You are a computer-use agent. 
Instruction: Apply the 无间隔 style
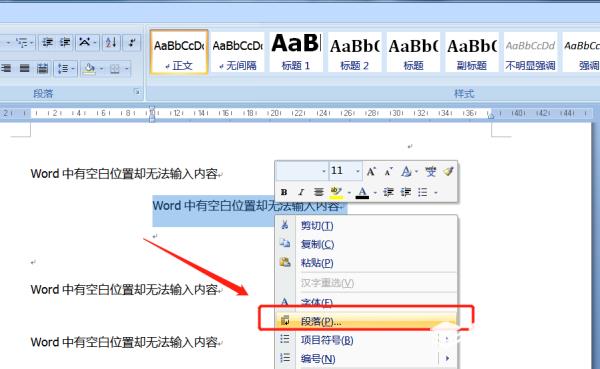(x=237, y=52)
